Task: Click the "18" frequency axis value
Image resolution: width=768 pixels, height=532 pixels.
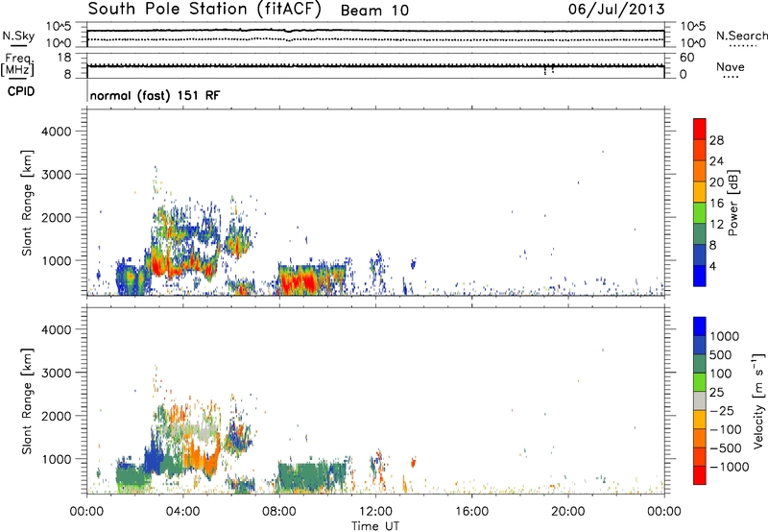Action: point(64,57)
